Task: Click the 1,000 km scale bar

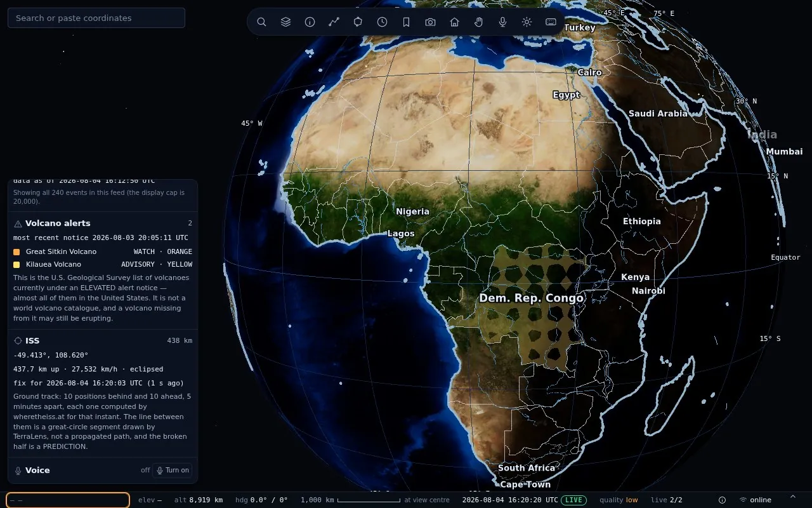Action: click(x=351, y=500)
